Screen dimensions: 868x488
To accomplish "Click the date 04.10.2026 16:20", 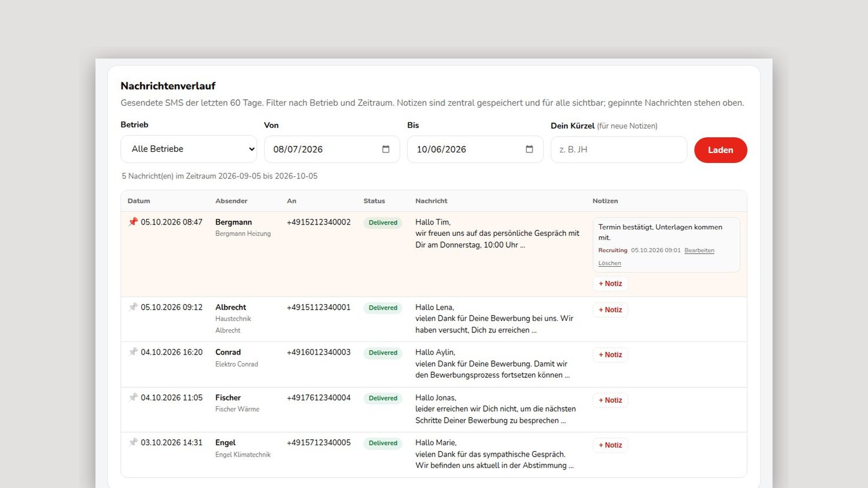I will pyautogui.click(x=171, y=352).
